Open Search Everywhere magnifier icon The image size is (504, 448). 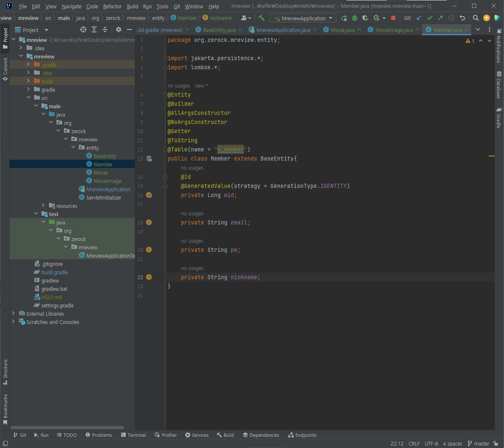(x=476, y=18)
